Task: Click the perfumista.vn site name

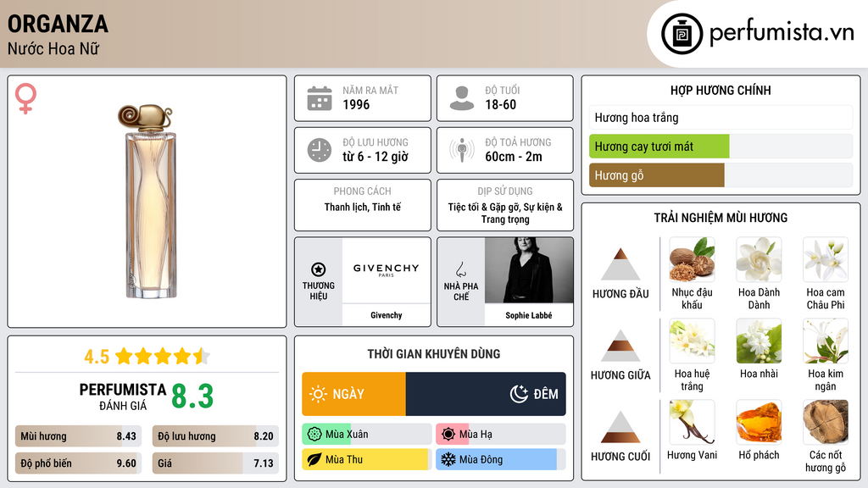Action: click(782, 32)
